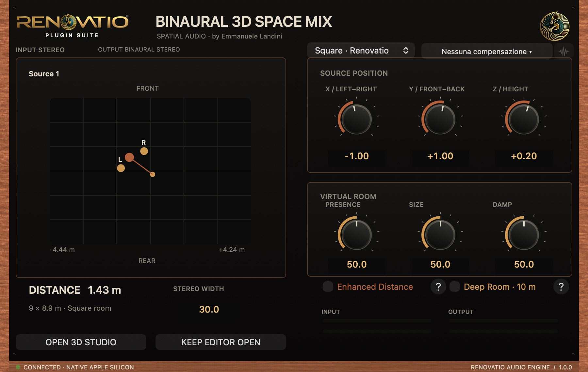Click the Presence knob
The height and width of the screenshot is (372, 588).
pos(356,234)
